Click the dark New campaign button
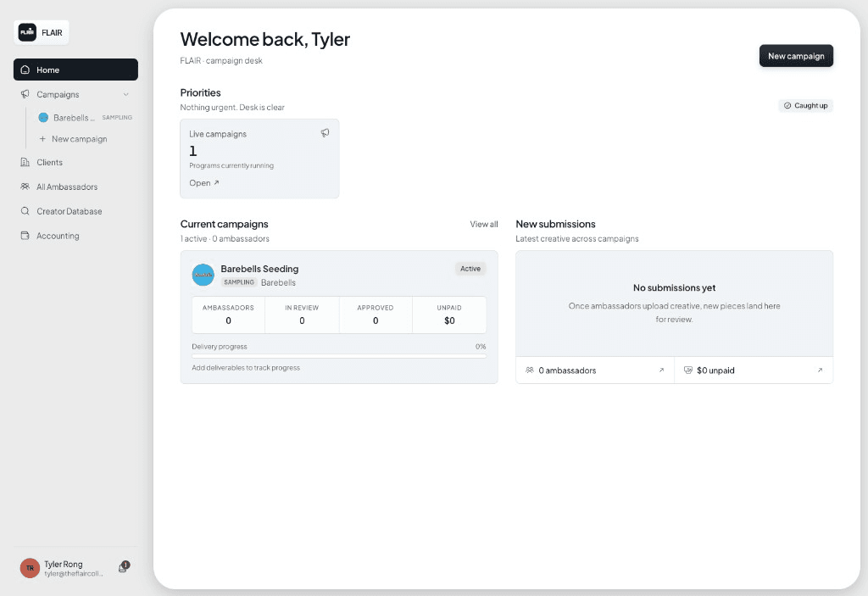The image size is (868, 596). (796, 56)
